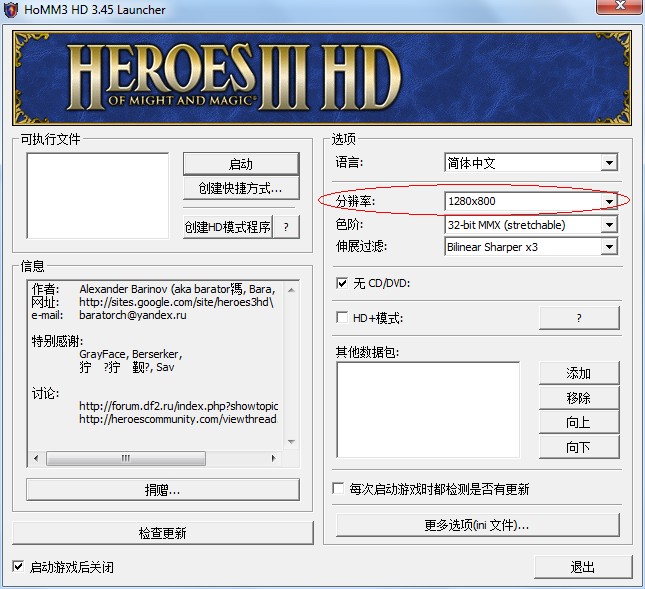Click the info panel's scroll right arrow
645x589 pixels.
coord(274,458)
